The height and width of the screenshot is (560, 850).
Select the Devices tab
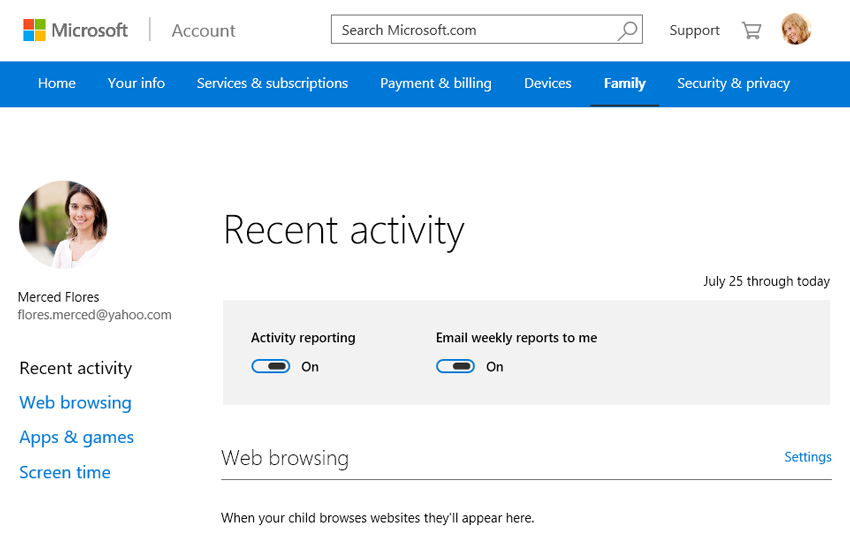[548, 84]
